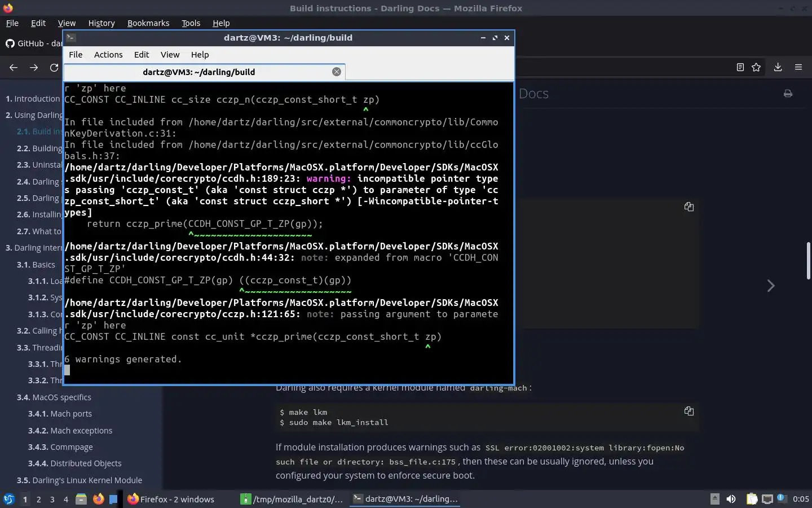Image resolution: width=812 pixels, height=508 pixels.
Task: Switch to /tmp/mozilla_dartz0 archive task
Action: (x=292, y=499)
